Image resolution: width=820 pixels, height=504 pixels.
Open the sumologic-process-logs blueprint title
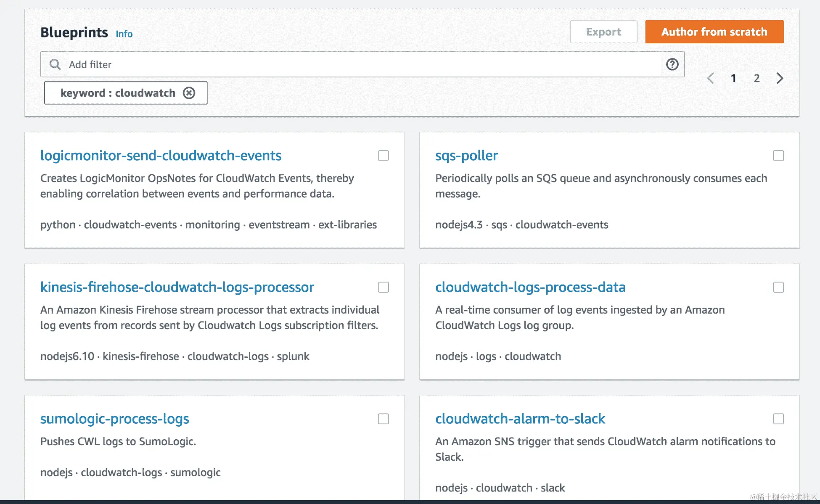[x=114, y=419]
